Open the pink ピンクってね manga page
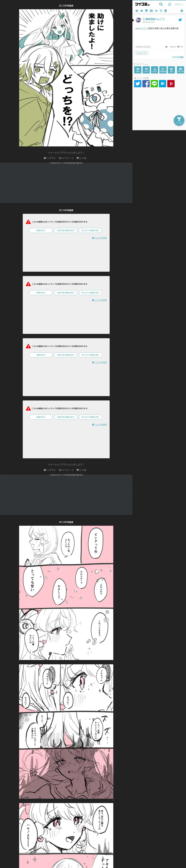This screenshot has height=868, width=186. 66,593
